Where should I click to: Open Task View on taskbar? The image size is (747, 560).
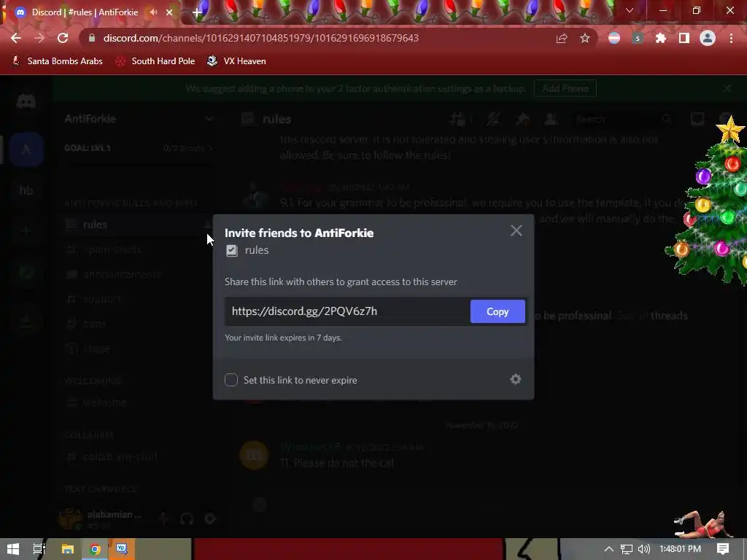(39, 549)
